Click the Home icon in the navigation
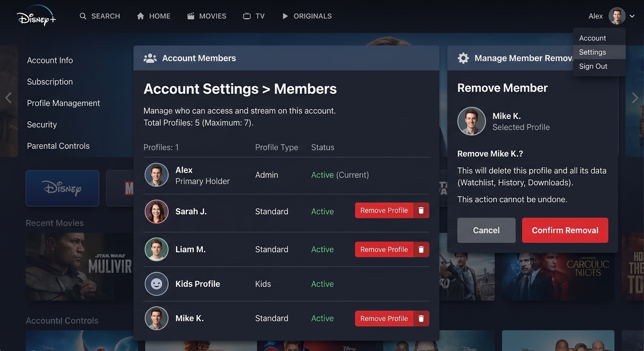 140,16
